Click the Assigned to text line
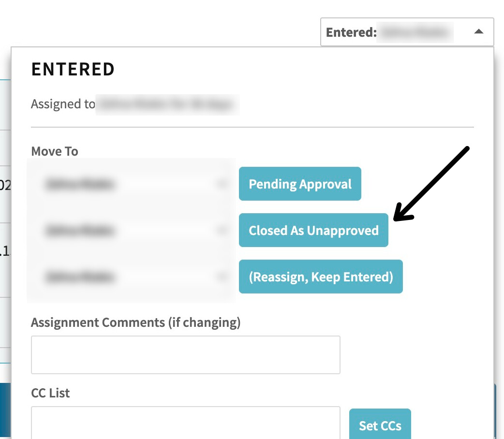This screenshot has height=439, width=504. pyautogui.click(x=135, y=104)
